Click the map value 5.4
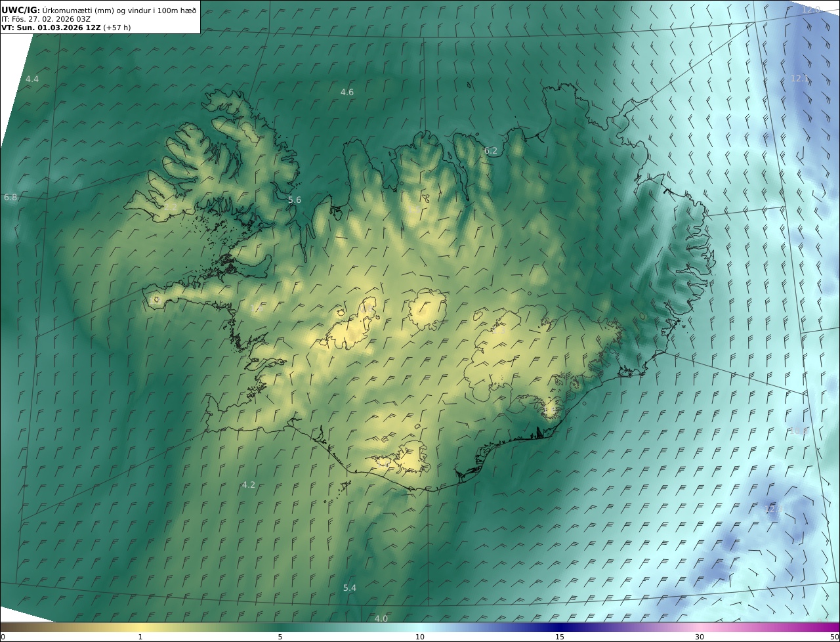840x642 pixels. (x=350, y=588)
